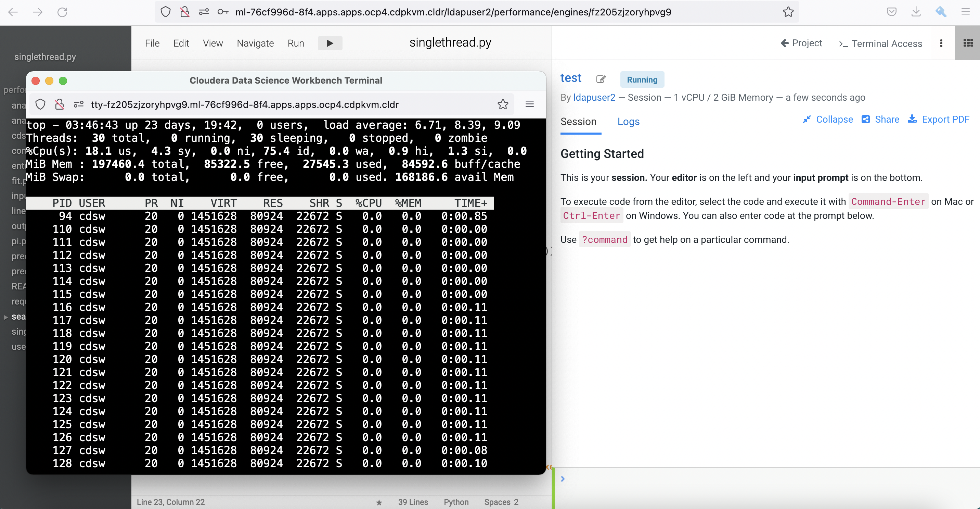The image size is (980, 509).
Task: Open the File menu
Action: click(x=152, y=43)
